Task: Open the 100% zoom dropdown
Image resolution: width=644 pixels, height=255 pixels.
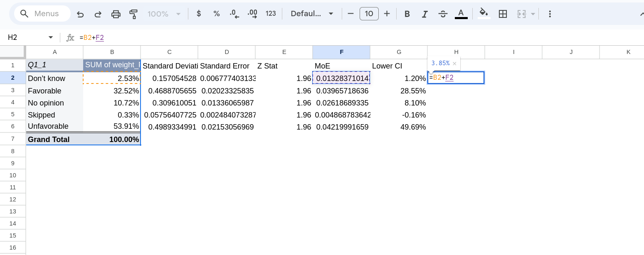Action: coord(164,14)
